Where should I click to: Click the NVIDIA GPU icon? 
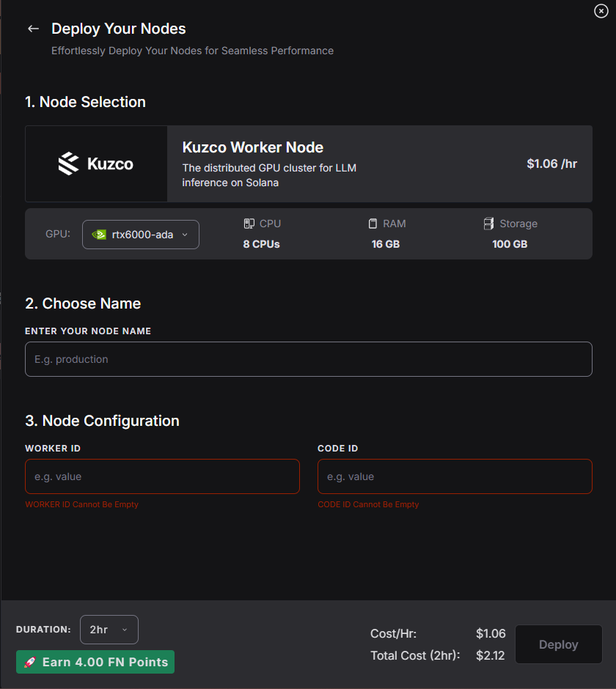pos(99,235)
